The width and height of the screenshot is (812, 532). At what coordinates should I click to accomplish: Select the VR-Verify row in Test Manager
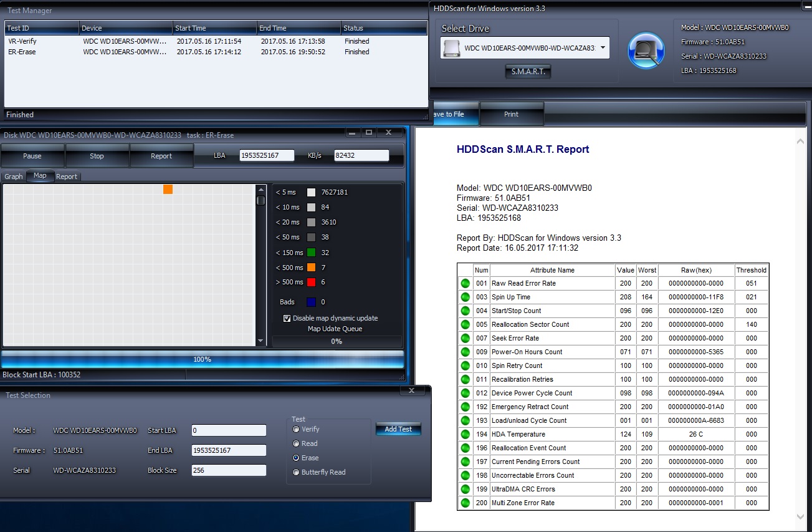(x=216, y=41)
